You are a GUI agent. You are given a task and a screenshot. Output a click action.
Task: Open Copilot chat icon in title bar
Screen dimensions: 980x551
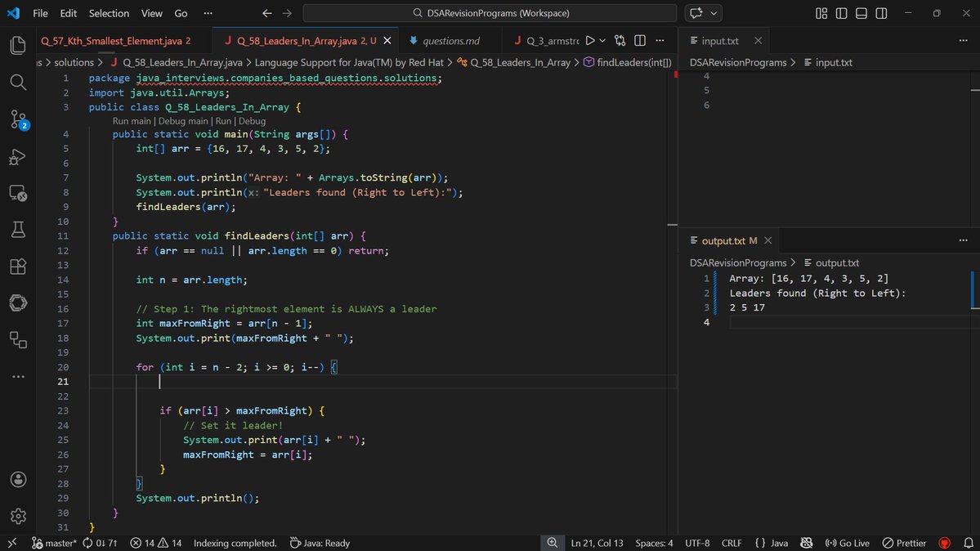tap(696, 13)
